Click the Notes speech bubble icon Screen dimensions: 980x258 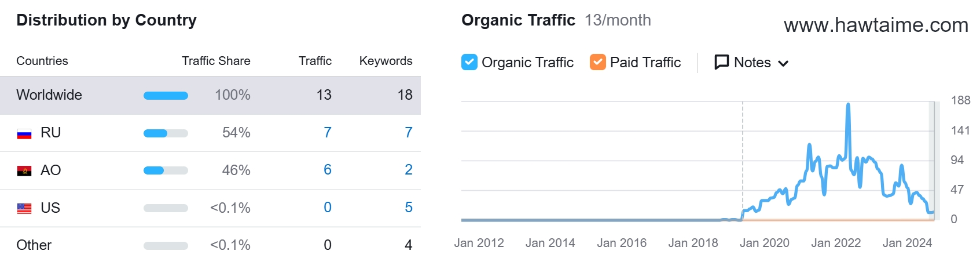pos(722,62)
